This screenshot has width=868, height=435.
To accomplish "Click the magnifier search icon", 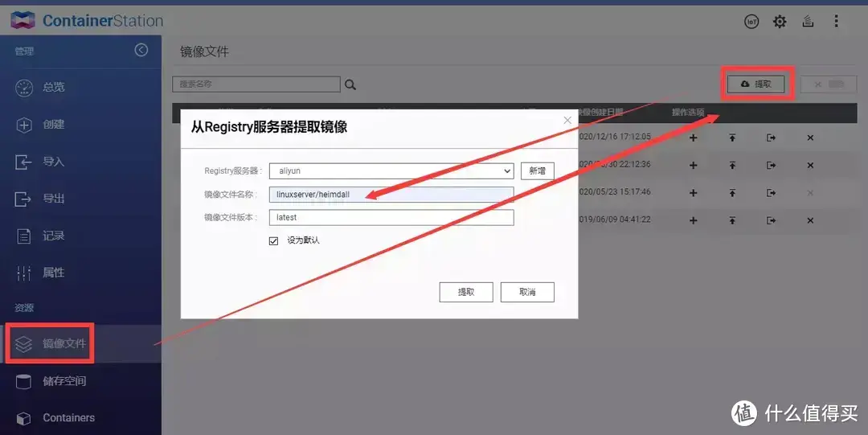I will (350, 84).
